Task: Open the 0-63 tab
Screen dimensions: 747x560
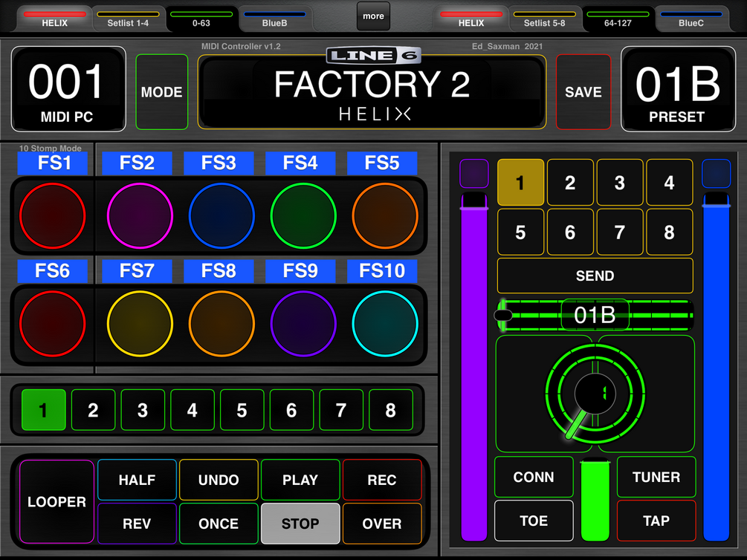Action: point(201,19)
